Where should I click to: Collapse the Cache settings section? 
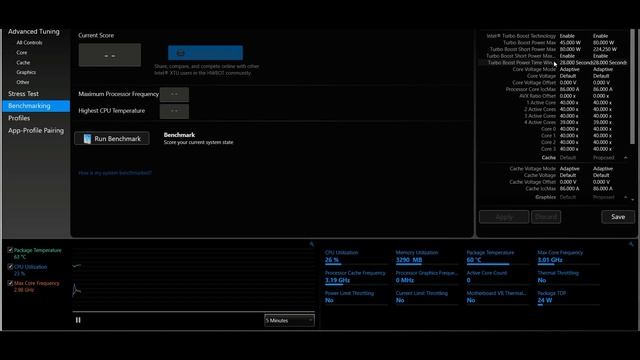(626, 158)
